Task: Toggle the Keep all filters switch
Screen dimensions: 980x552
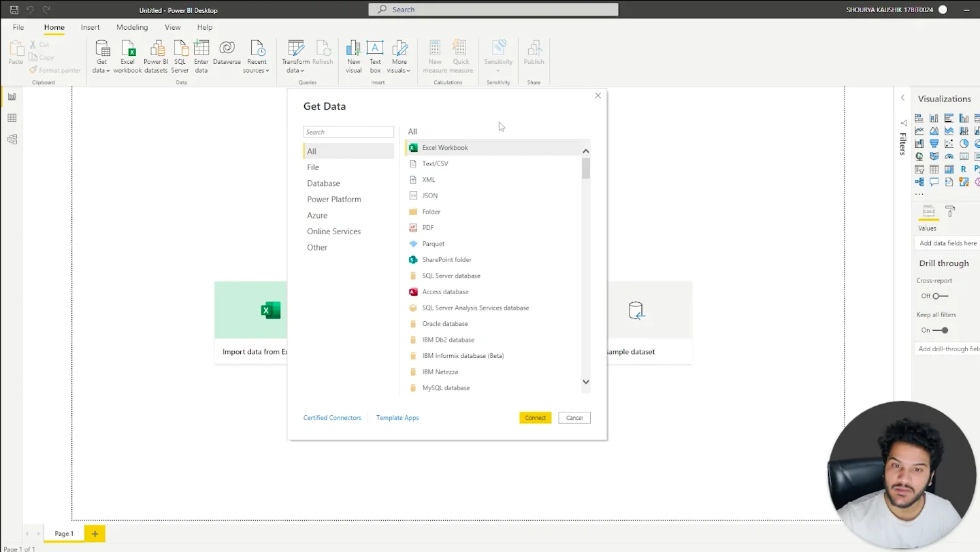Action: click(x=940, y=330)
